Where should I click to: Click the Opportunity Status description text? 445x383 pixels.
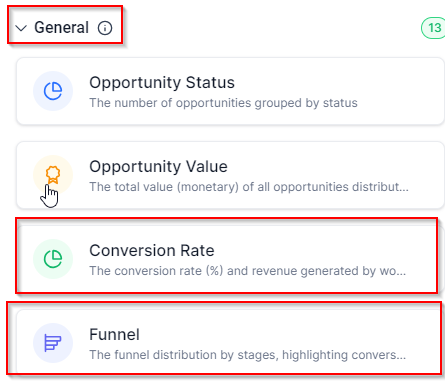[223, 103]
